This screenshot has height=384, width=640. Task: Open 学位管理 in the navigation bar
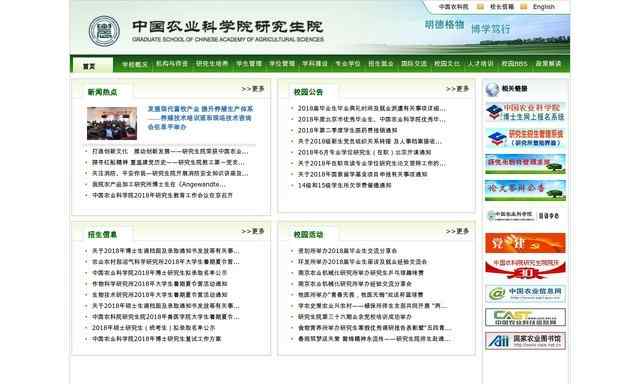[282, 64]
